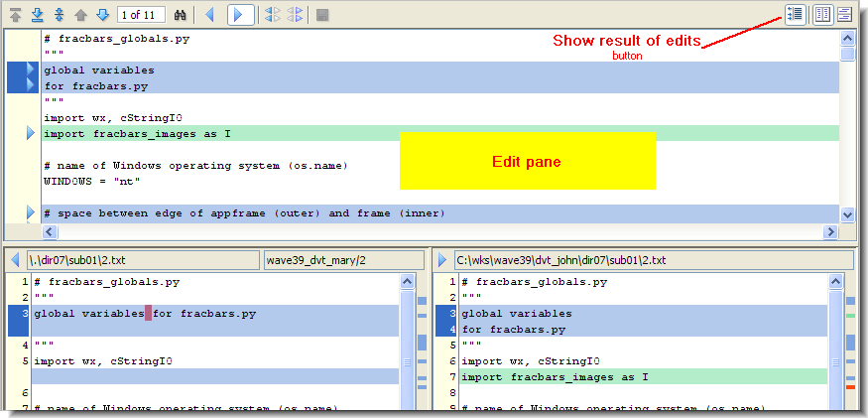Jump to the first difference

[16, 15]
